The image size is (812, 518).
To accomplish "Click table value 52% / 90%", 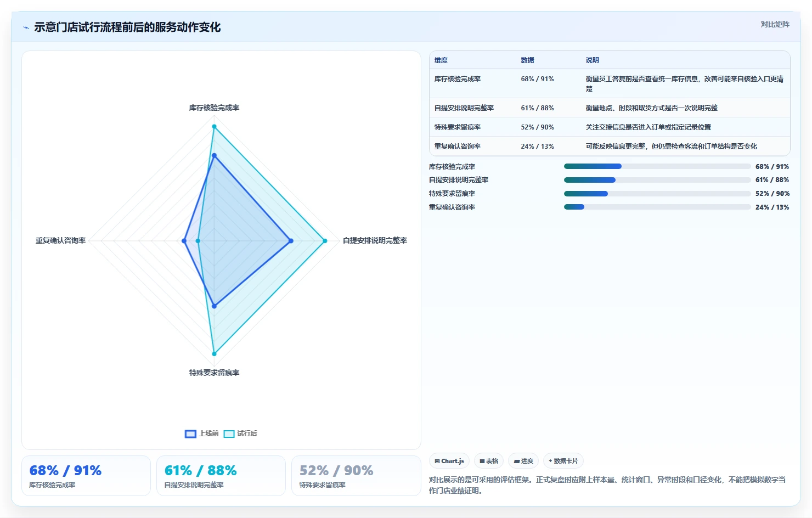I will tap(537, 127).
